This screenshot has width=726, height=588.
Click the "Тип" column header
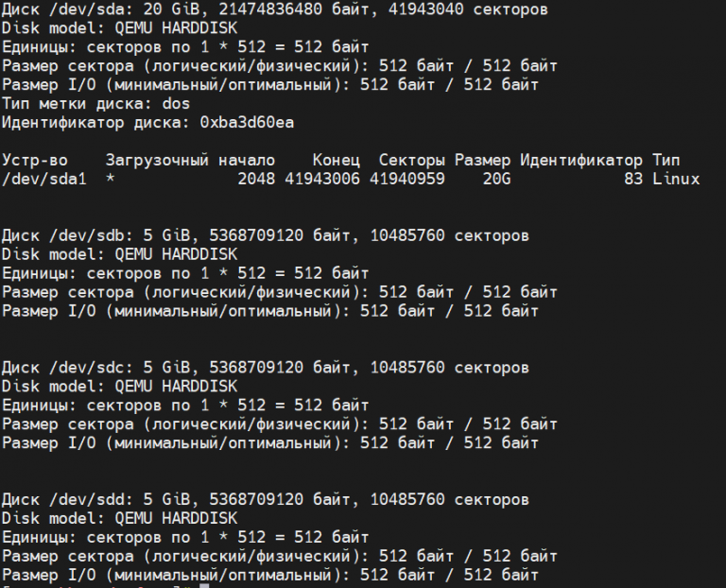(x=665, y=160)
